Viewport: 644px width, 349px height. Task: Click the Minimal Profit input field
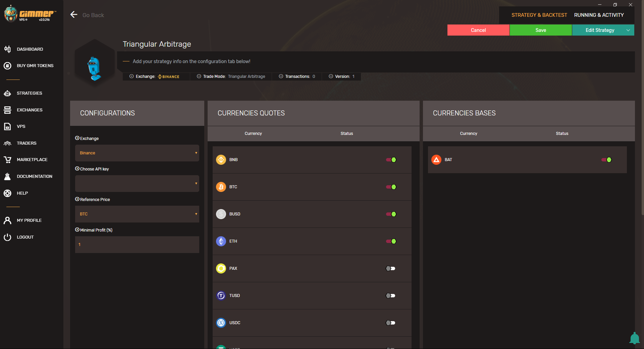pos(137,245)
